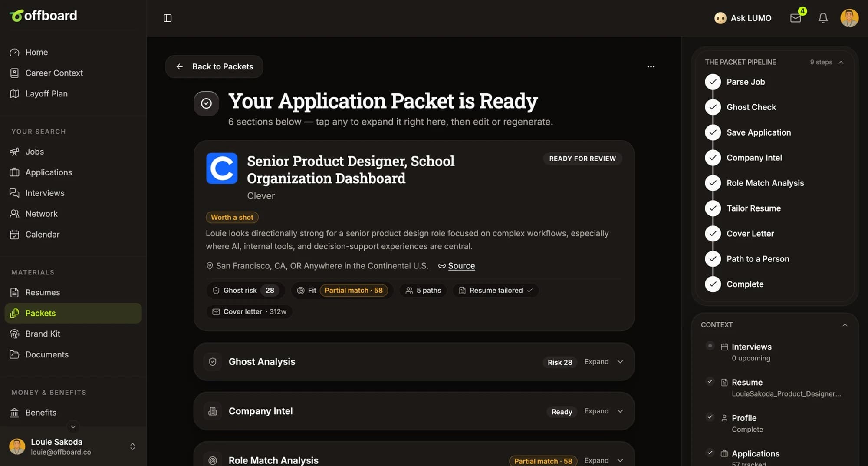Click the Worth a shot tag
The width and height of the screenshot is (868, 466).
[232, 217]
